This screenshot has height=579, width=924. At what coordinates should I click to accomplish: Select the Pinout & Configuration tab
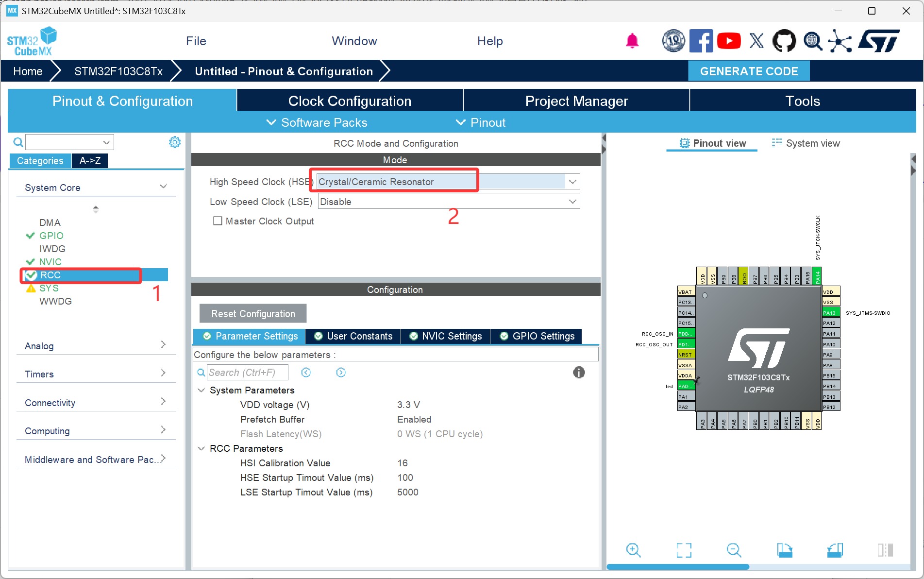(122, 101)
